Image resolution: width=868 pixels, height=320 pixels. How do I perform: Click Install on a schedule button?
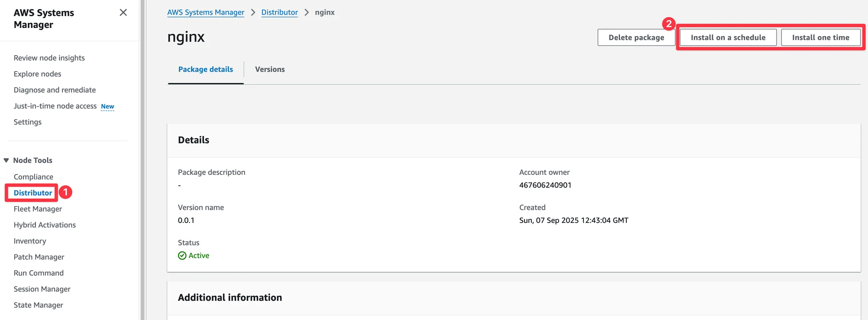tap(728, 37)
